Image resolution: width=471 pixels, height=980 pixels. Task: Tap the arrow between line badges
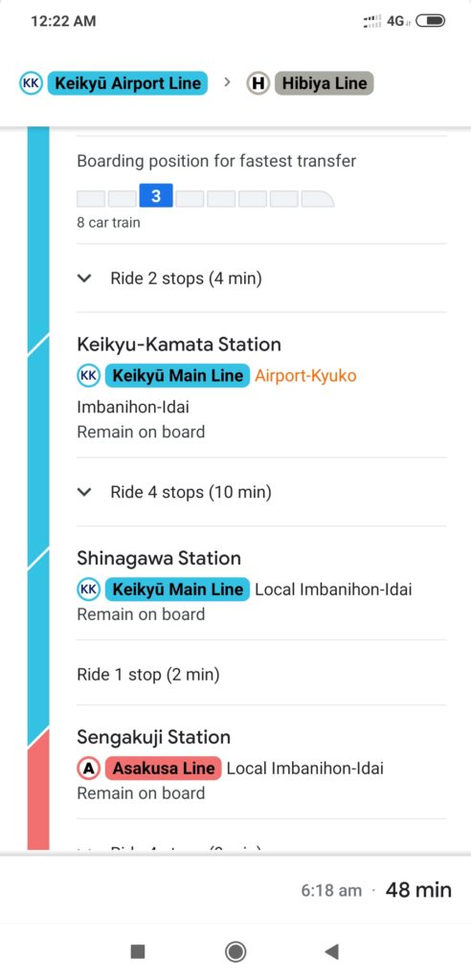pyautogui.click(x=227, y=82)
